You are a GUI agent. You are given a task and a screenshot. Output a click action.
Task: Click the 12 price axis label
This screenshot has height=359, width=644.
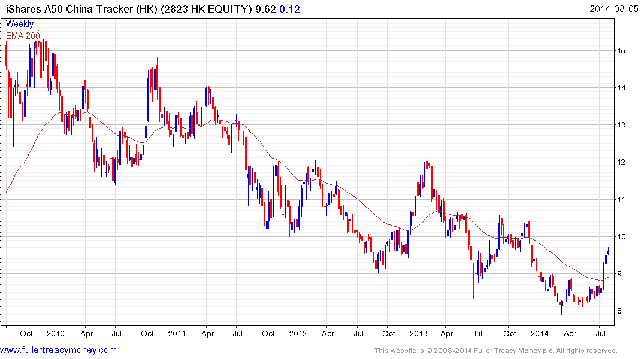pyautogui.click(x=621, y=162)
